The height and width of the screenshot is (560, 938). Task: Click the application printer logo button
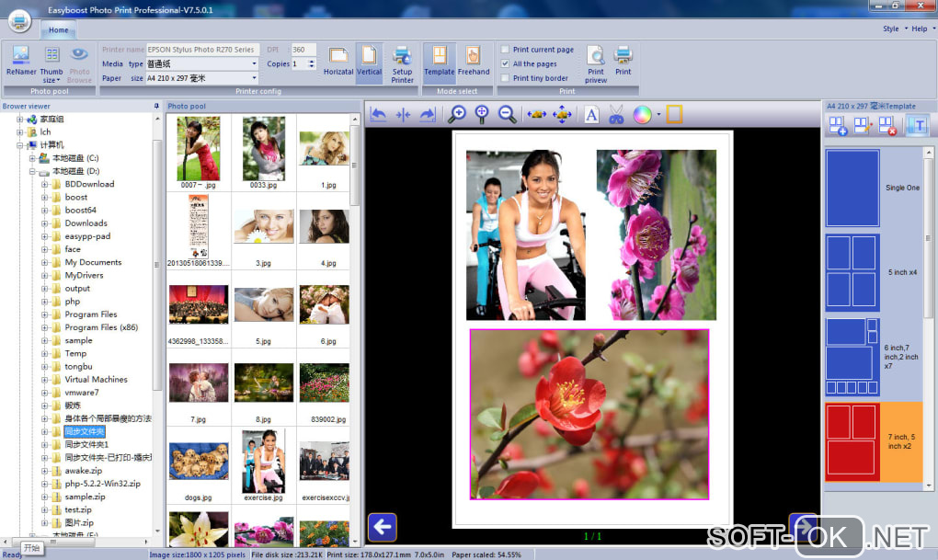[19, 21]
